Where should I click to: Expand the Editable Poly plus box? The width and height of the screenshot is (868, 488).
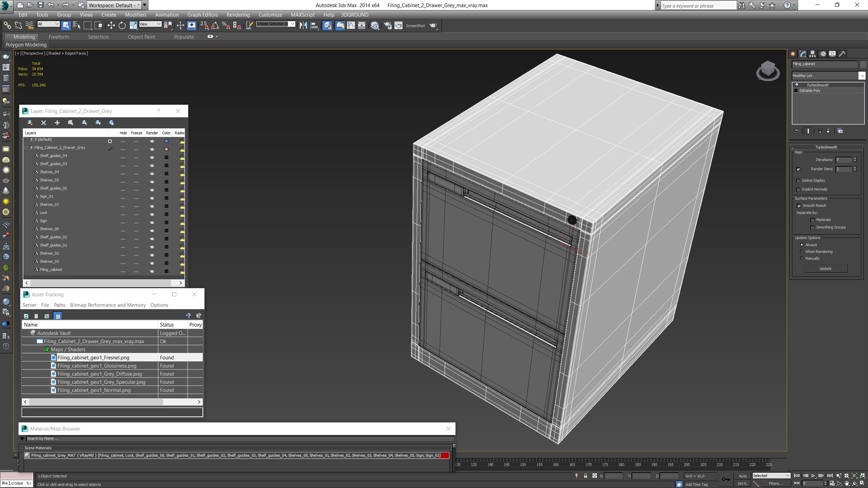click(796, 90)
